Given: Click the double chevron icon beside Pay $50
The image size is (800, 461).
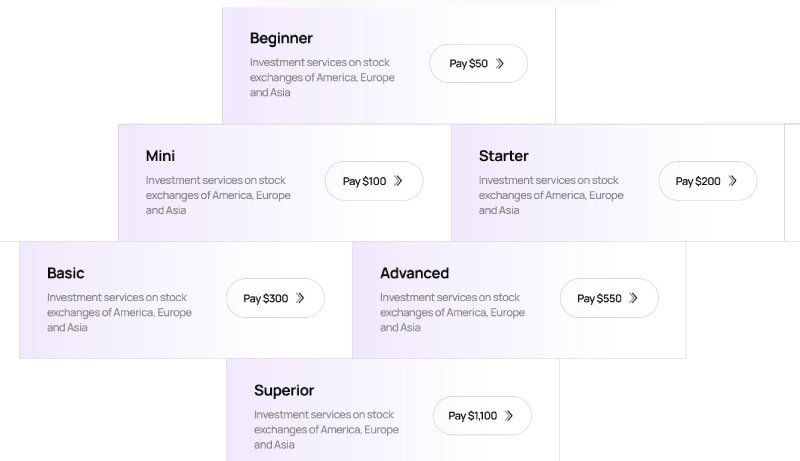Looking at the screenshot, I should (500, 63).
